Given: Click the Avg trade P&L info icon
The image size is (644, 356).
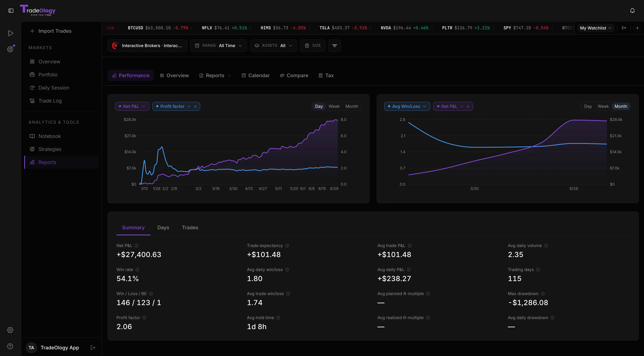Looking at the screenshot, I should (410, 246).
